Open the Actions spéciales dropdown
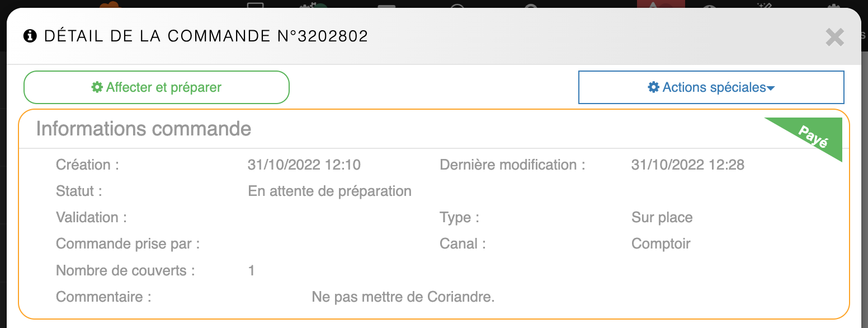 tap(711, 87)
